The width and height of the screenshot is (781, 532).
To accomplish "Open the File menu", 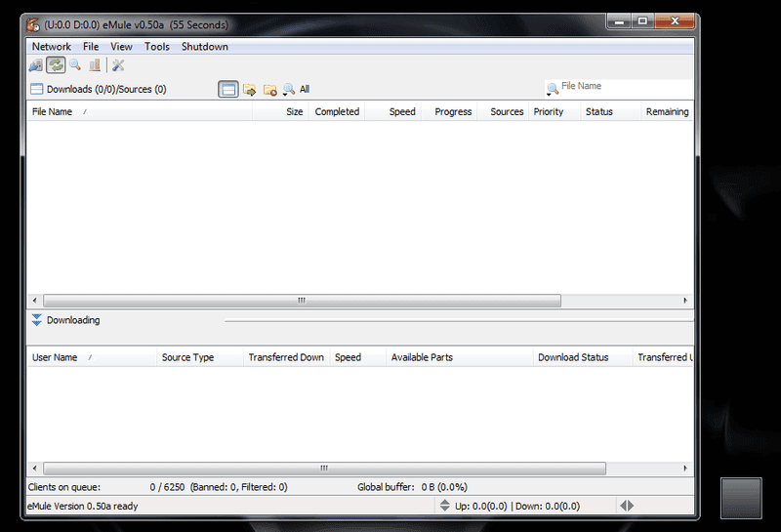I will click(x=91, y=46).
